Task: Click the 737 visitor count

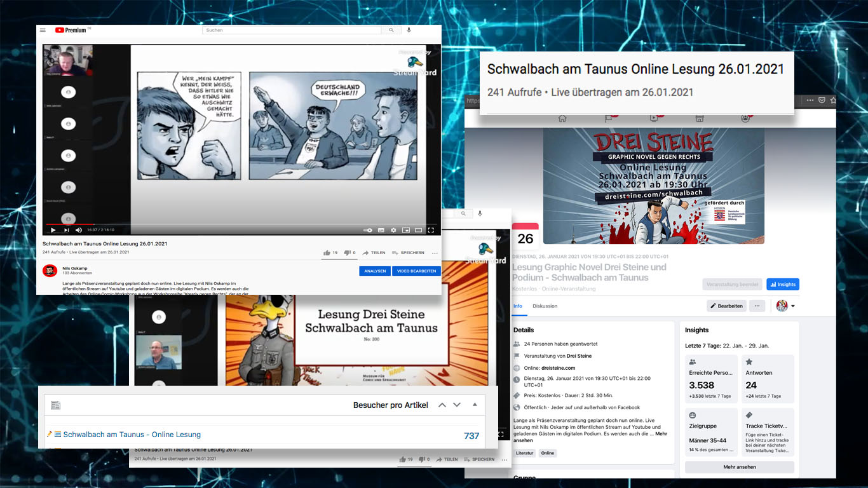Action: (471, 436)
